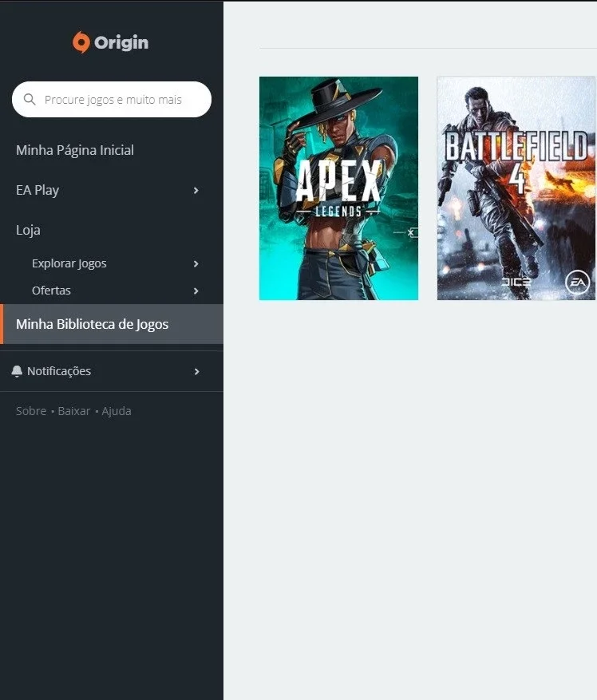The height and width of the screenshot is (700, 597).
Task: Select Explorar Jogos
Action: 69,263
